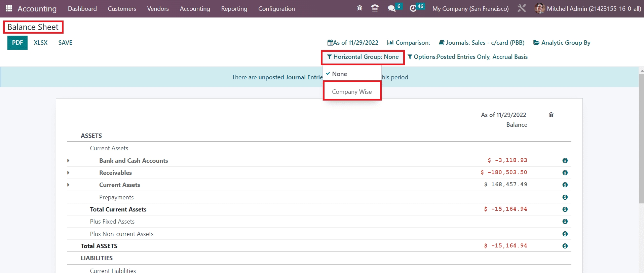This screenshot has width=644, height=273.
Task: Click the developer tools wrench icon
Action: click(522, 8)
